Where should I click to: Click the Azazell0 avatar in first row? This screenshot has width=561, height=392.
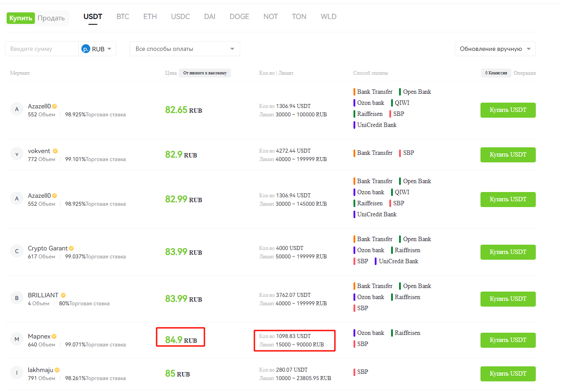[x=17, y=109]
